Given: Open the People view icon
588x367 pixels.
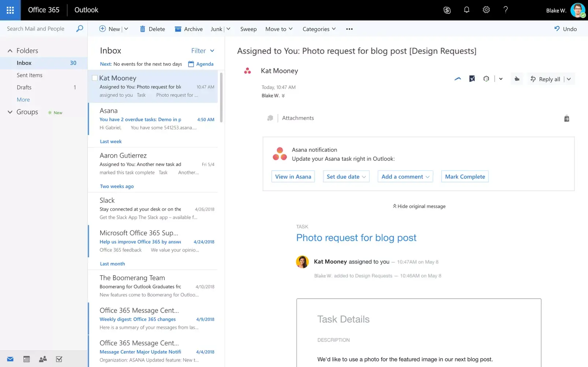Looking at the screenshot, I should (42, 359).
